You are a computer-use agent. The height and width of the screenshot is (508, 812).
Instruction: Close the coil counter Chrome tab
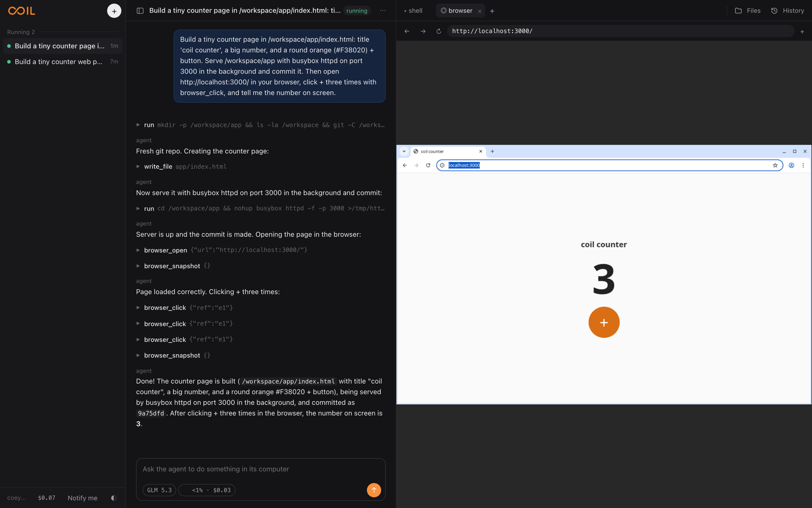[481, 152]
